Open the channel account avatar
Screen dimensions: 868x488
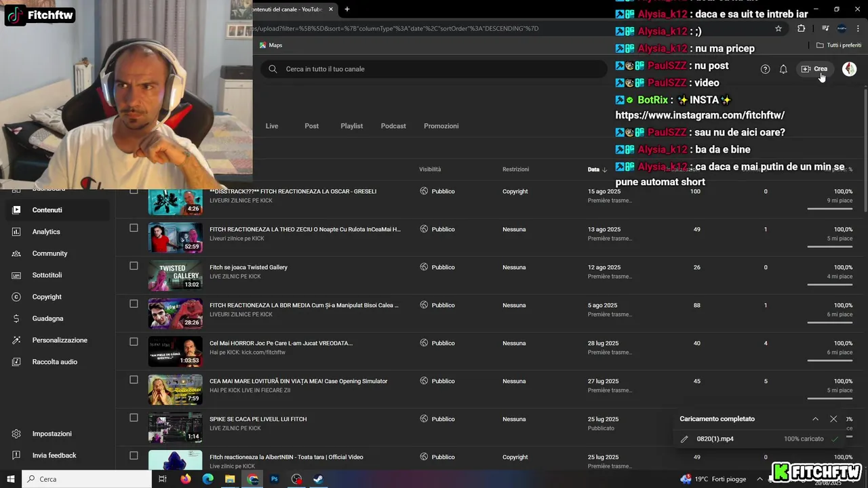(x=849, y=69)
